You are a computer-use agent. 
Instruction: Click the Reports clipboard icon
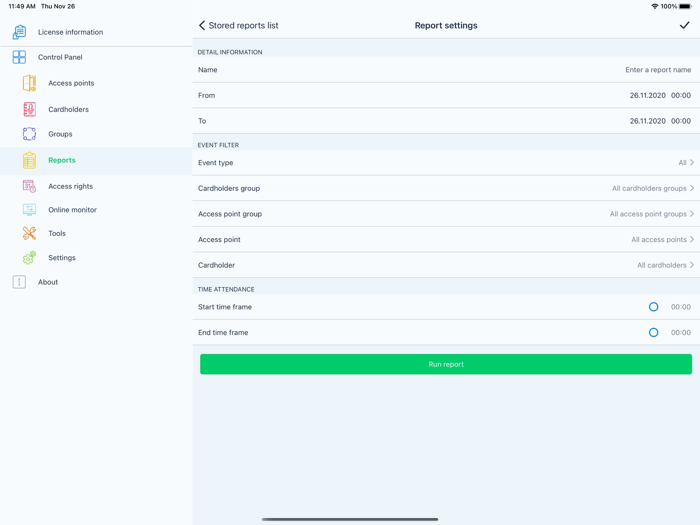click(x=29, y=160)
